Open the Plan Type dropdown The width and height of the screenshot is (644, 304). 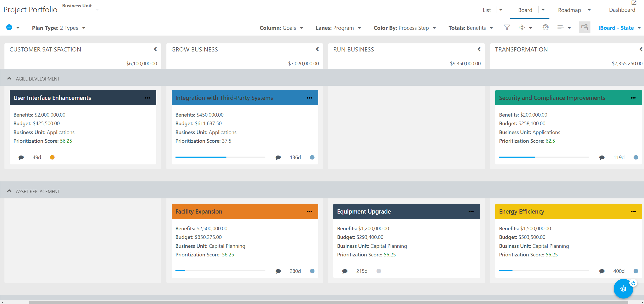click(x=59, y=28)
